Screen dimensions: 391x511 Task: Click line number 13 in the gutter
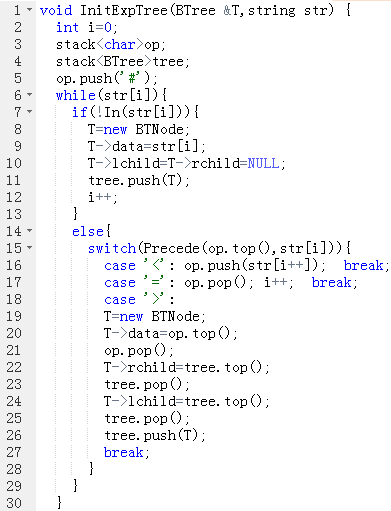14,214
